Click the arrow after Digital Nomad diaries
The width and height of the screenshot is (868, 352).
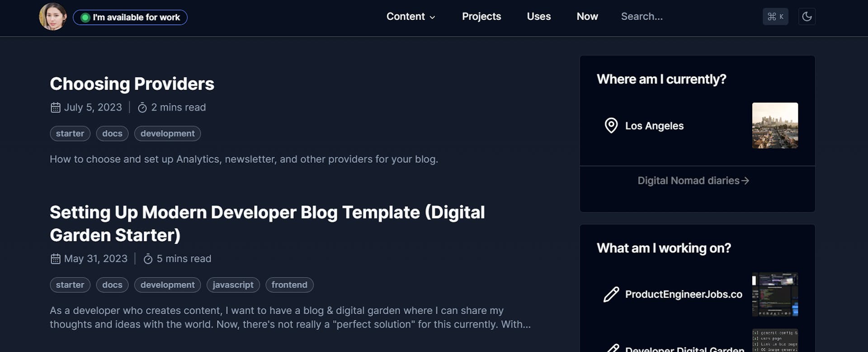click(x=746, y=180)
